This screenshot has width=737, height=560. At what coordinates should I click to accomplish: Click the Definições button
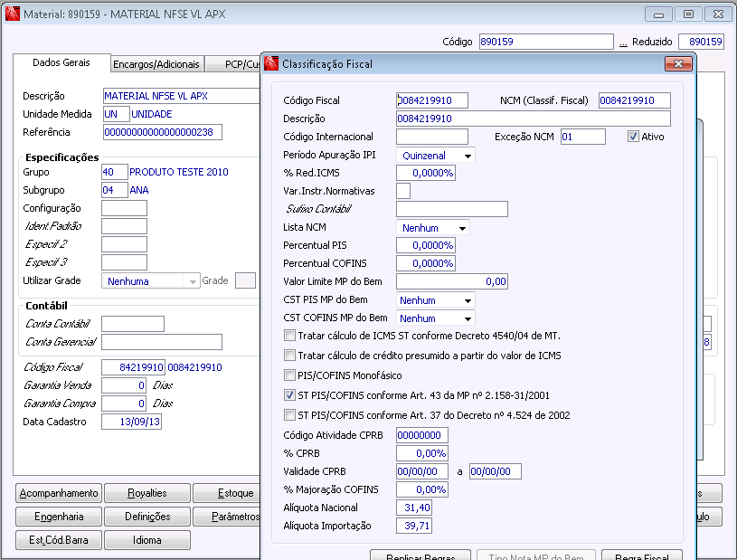[x=147, y=517]
